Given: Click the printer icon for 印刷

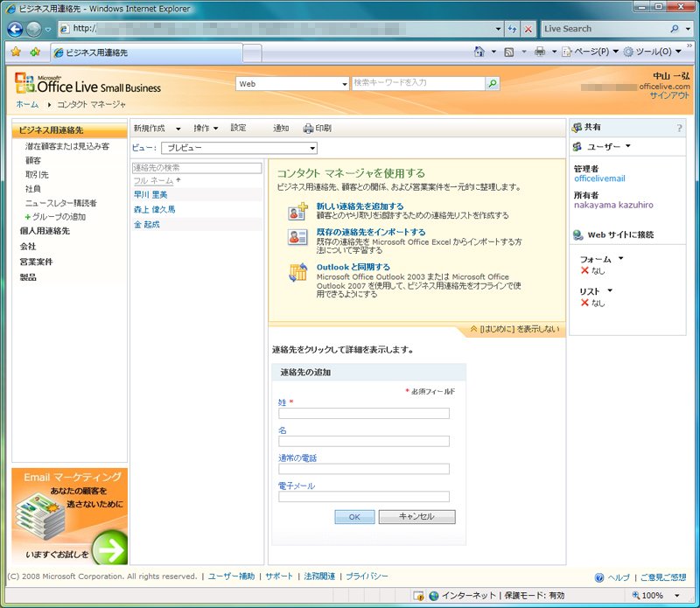Looking at the screenshot, I should pos(308,129).
